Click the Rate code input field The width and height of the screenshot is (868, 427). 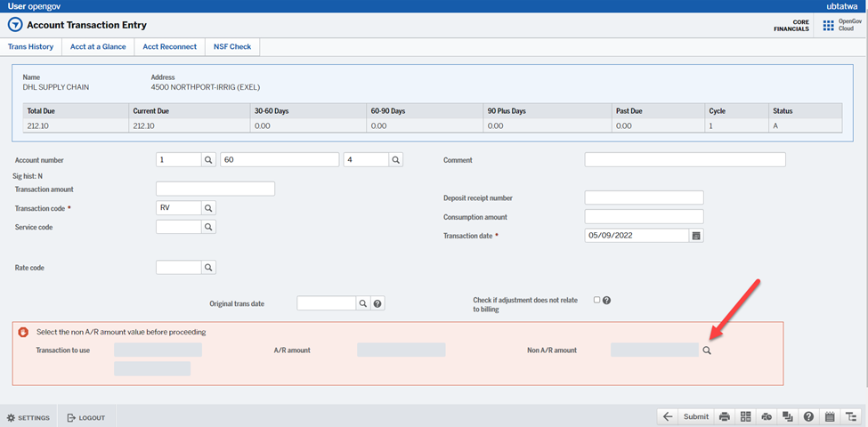click(179, 267)
